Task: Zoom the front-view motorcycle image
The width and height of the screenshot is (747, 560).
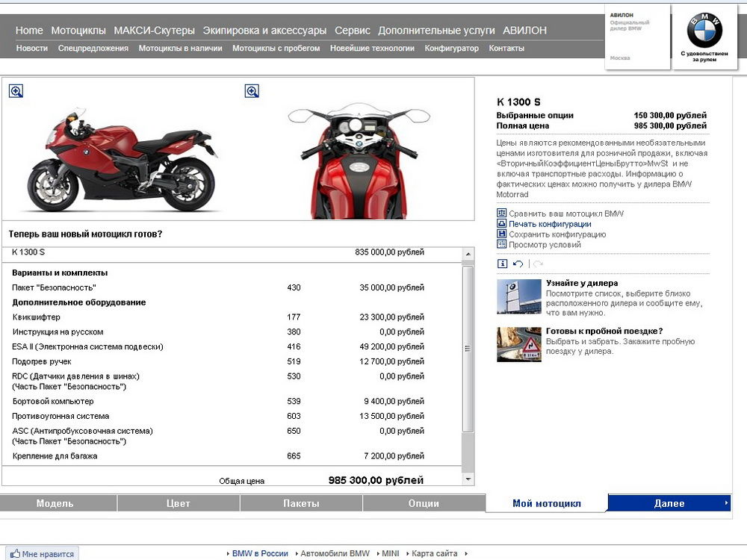Action: pyautogui.click(x=252, y=91)
